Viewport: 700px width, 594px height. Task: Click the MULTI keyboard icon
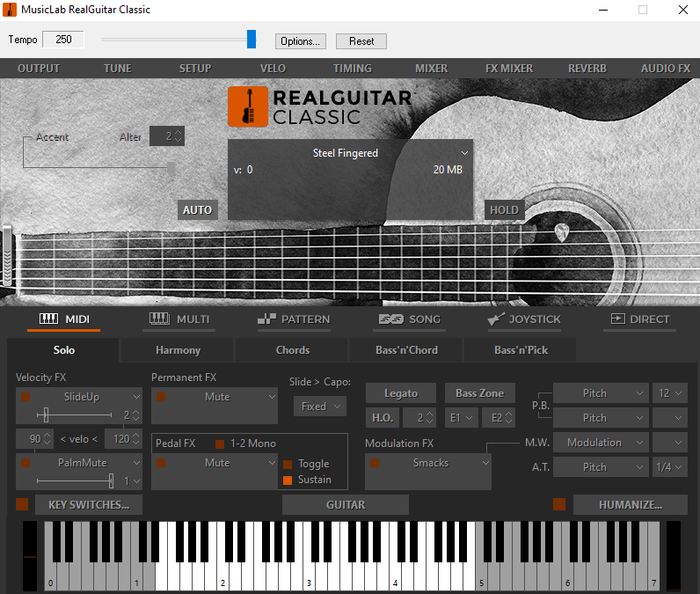coord(159,319)
